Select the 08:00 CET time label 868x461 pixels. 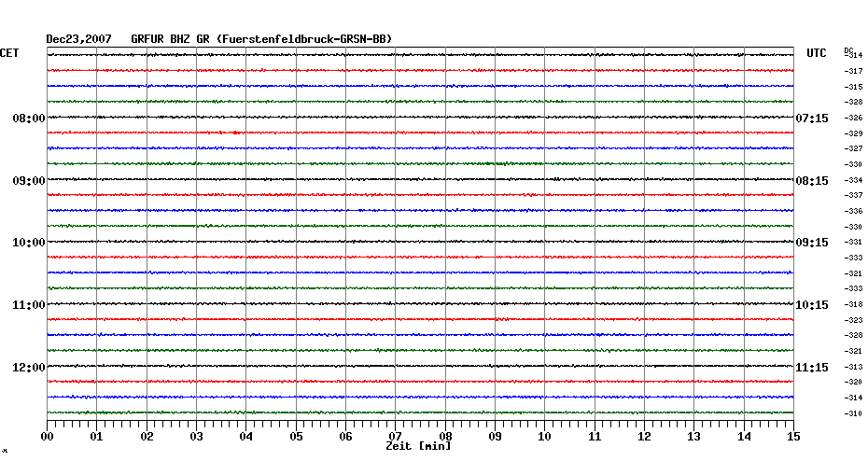tap(29, 119)
